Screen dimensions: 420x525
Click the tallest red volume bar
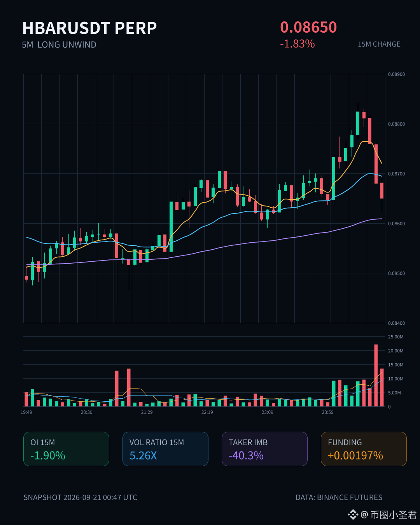[376, 375]
